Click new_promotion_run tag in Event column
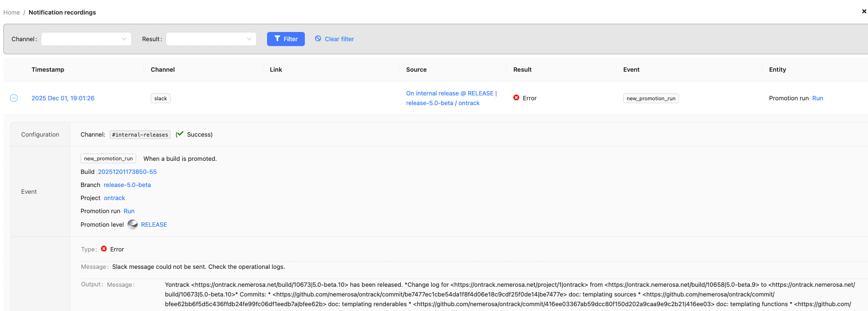The height and width of the screenshot is (311, 868). coord(651,98)
